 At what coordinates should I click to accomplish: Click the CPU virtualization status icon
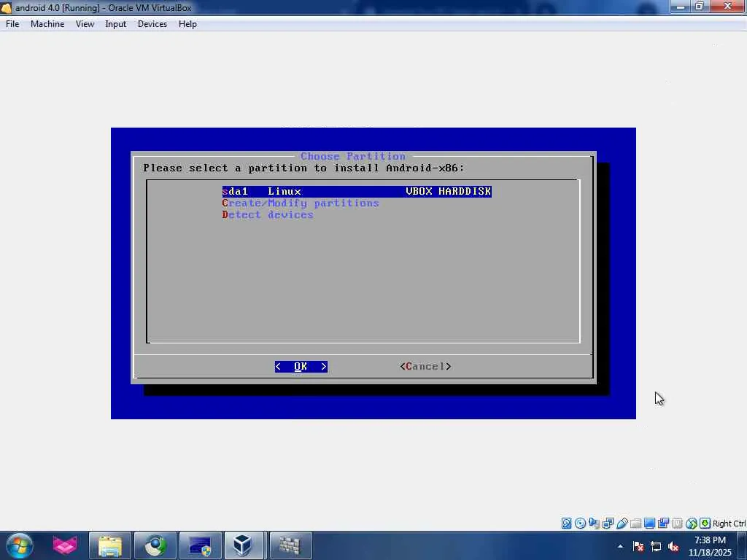coord(677,524)
